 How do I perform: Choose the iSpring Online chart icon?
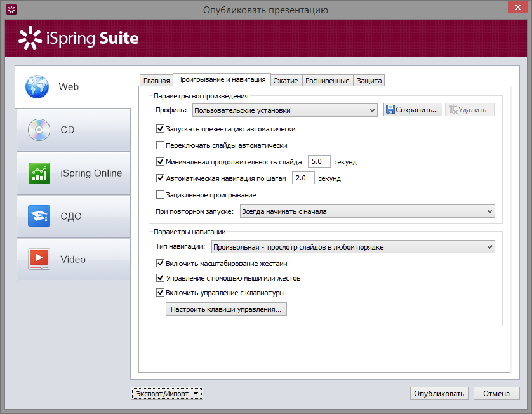[x=39, y=173]
